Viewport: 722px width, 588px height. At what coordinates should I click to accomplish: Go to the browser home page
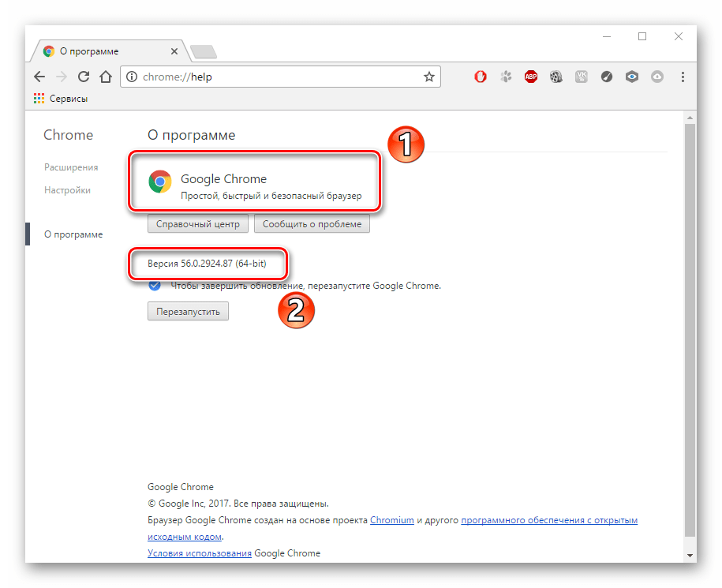pyautogui.click(x=106, y=77)
